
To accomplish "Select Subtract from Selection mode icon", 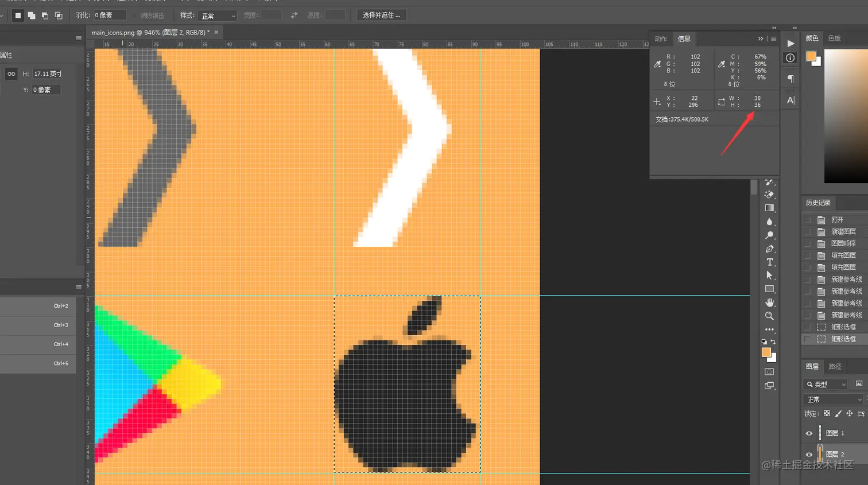I will click(x=45, y=15).
